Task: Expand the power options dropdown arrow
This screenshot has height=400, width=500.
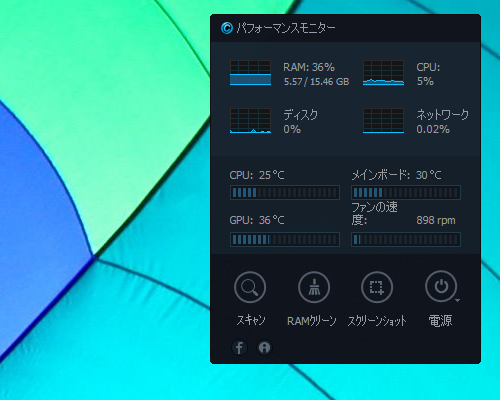Action: tap(458, 301)
